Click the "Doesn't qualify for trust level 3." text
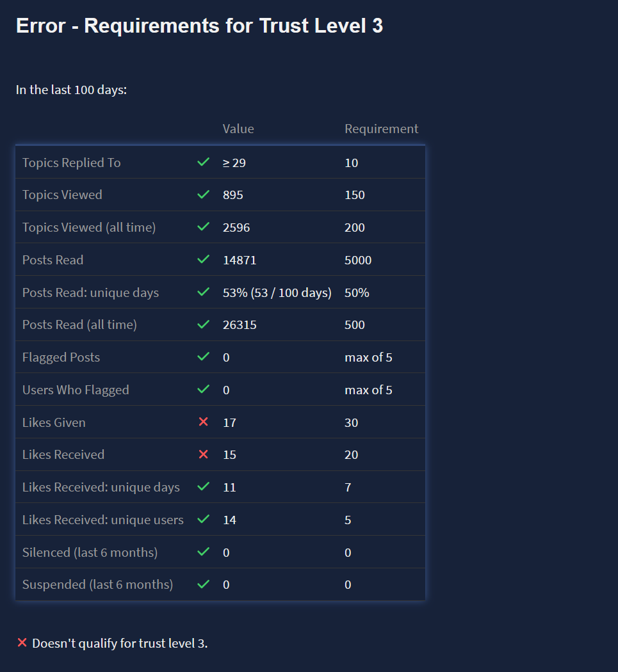The image size is (618, 672). tap(120, 643)
